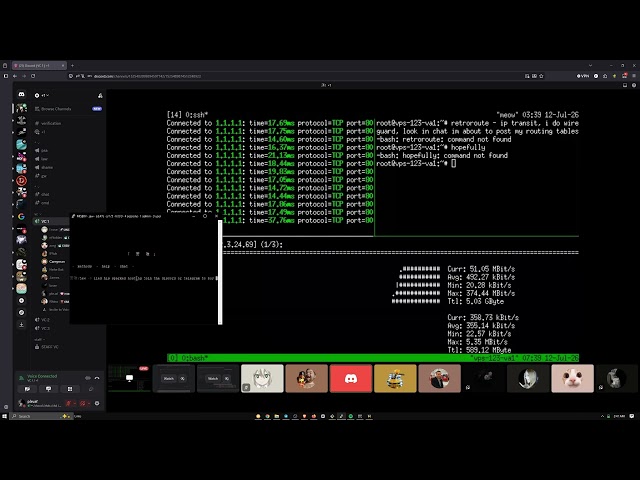Open browser tab list dropdown arrow
640x480 pixels.
tap(590, 65)
